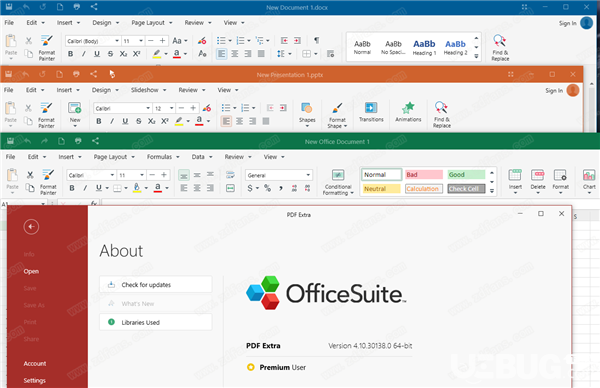
Task: Insert a Chart in the spreadsheet window
Action: click(x=589, y=181)
